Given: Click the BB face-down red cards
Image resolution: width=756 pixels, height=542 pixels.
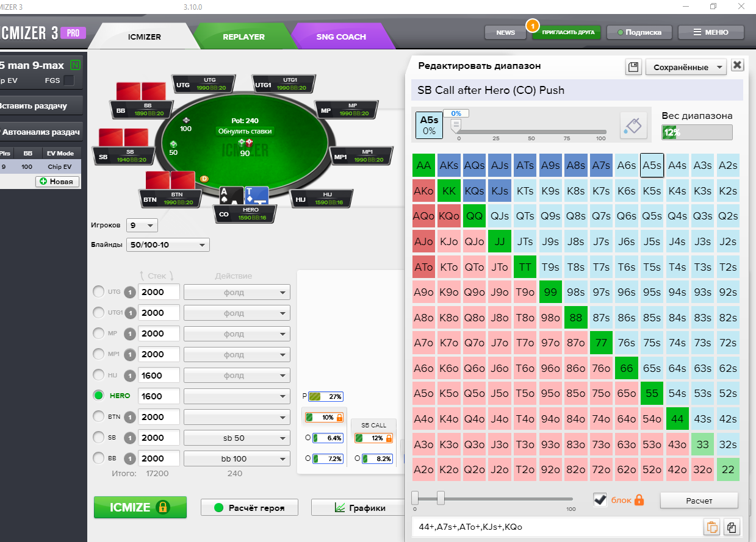Looking at the screenshot, I should [x=141, y=91].
